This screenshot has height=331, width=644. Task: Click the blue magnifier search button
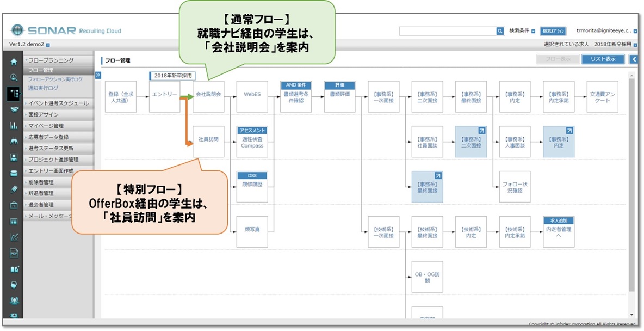[x=500, y=31]
